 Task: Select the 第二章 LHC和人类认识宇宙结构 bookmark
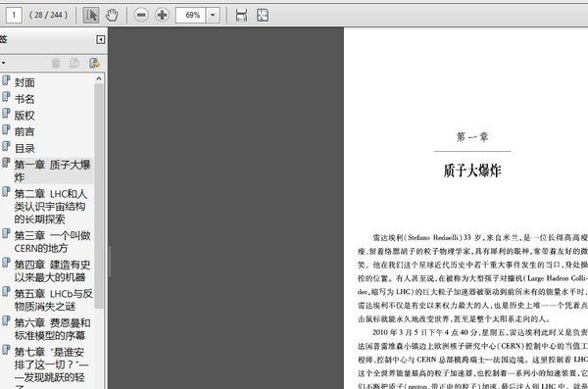click(50, 207)
